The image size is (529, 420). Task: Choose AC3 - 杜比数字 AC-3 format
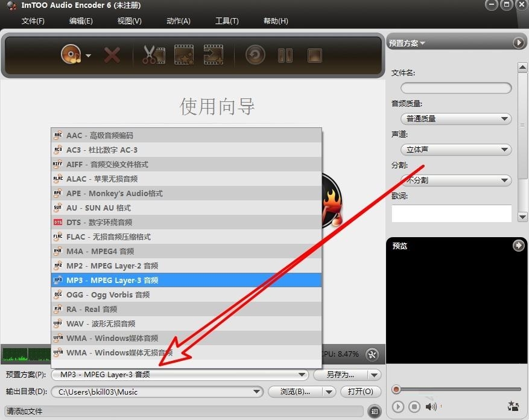click(186, 150)
